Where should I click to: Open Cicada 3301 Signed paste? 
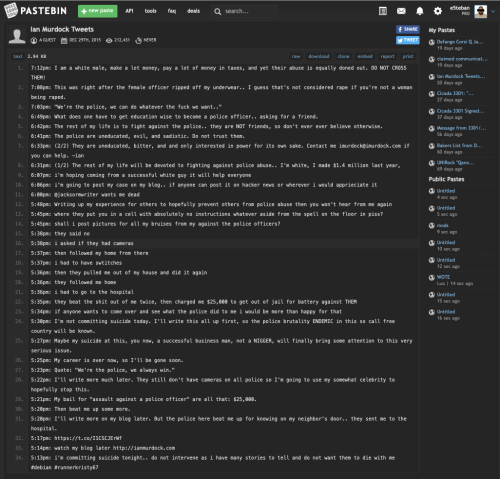460,111
